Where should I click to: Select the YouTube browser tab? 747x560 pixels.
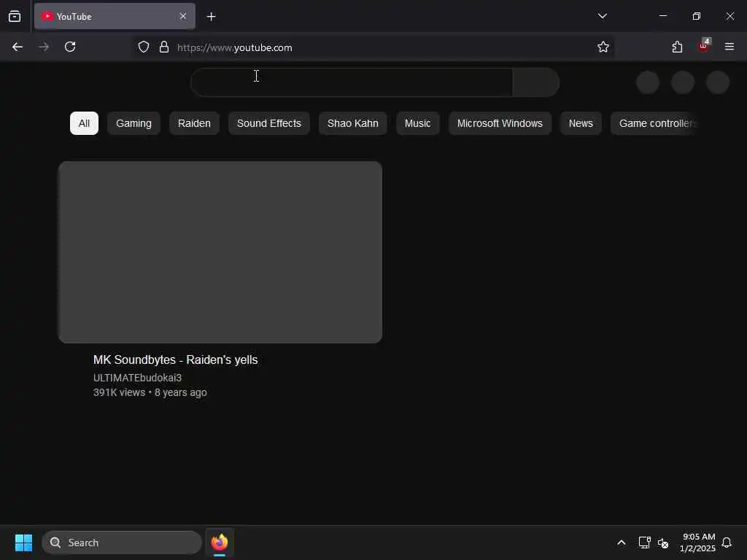point(115,16)
